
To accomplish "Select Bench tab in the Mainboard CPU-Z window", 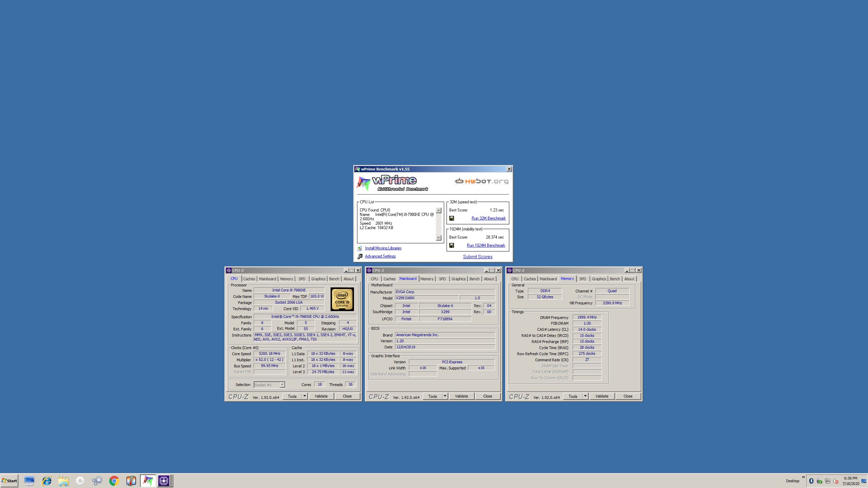I will [x=474, y=279].
